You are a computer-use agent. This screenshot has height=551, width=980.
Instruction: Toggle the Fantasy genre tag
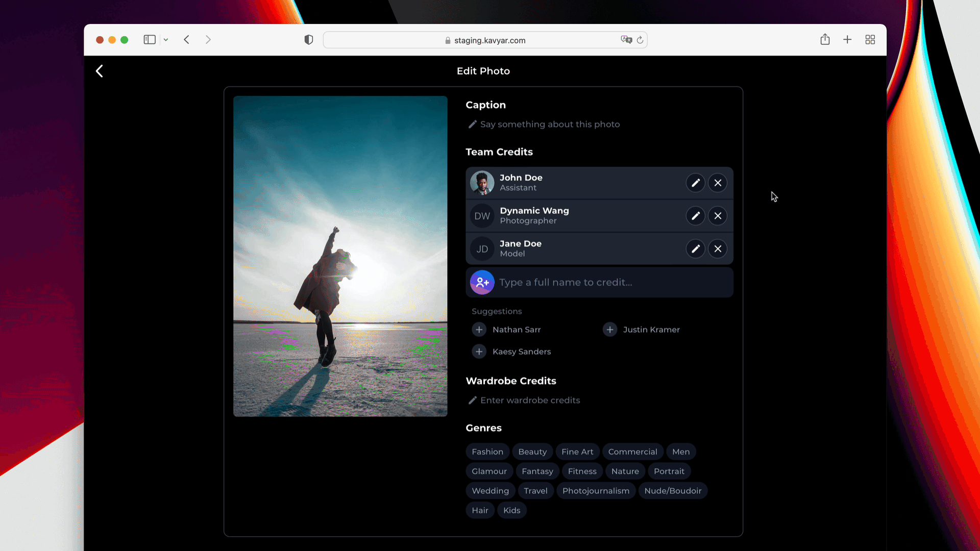[x=537, y=471]
